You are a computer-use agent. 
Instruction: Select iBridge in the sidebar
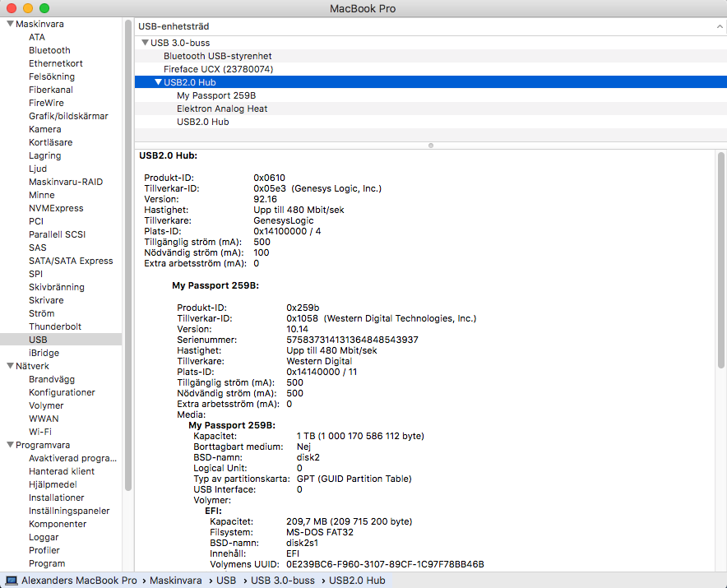tap(44, 353)
